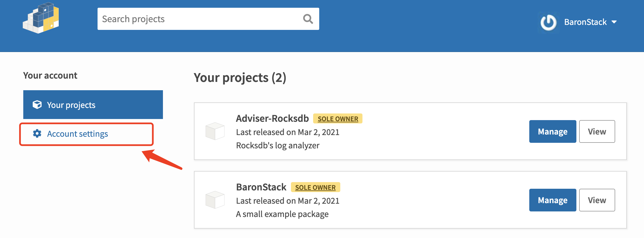This screenshot has height=238, width=644.
Task: Click the BaronStack package cube icon
Action: pos(215,200)
